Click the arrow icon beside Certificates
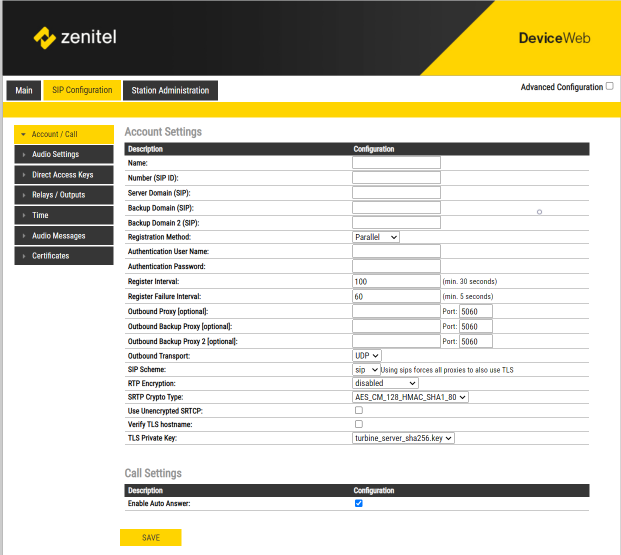This screenshot has height=555, width=621. tap(23, 256)
